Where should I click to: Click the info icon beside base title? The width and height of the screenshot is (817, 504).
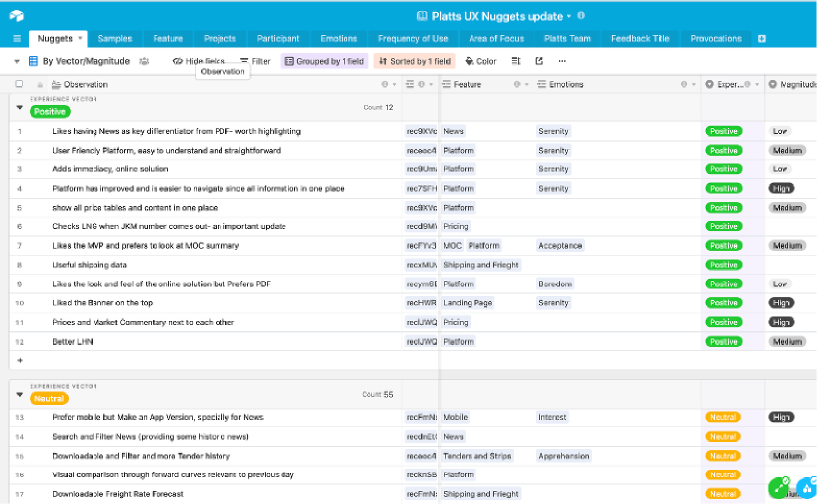581,16
